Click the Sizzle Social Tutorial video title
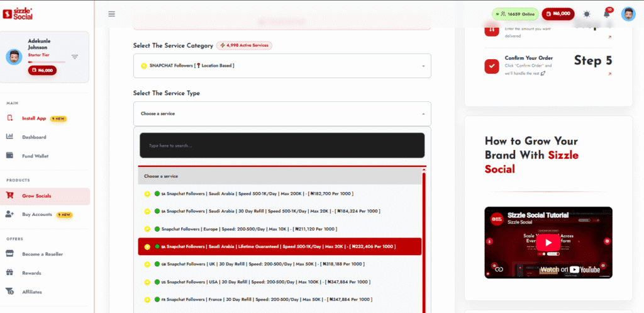The image size is (644, 313). pyautogui.click(x=538, y=215)
